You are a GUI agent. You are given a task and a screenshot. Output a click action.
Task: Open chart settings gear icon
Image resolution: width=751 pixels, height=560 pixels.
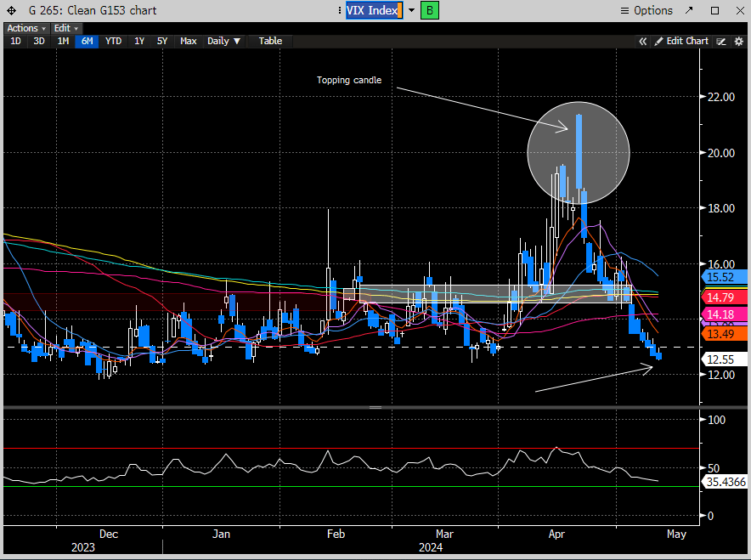[x=738, y=41]
